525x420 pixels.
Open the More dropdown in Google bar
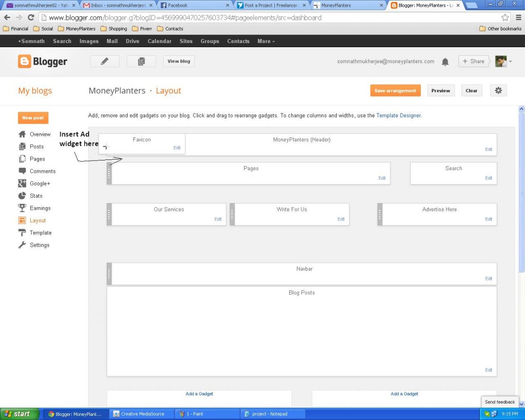click(266, 41)
